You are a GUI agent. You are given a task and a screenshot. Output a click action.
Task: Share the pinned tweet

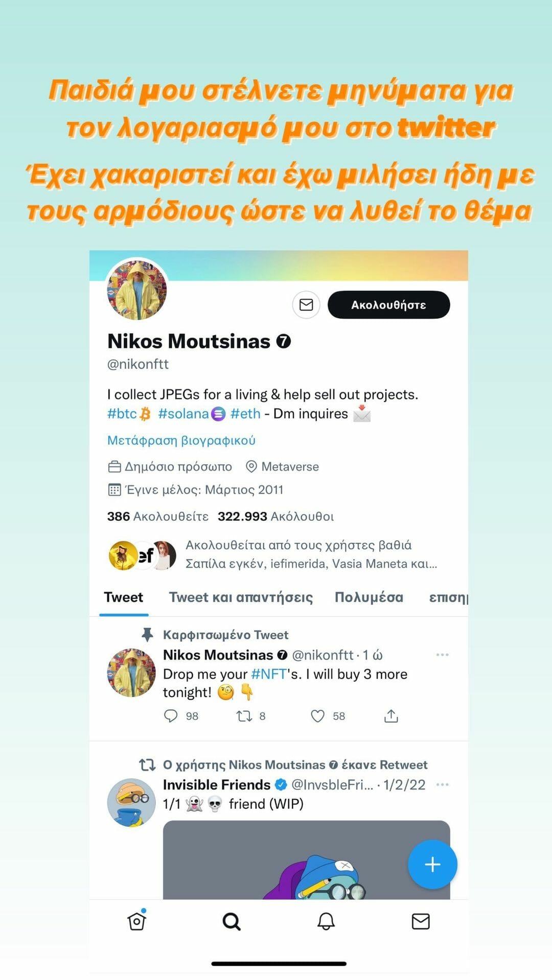click(391, 716)
